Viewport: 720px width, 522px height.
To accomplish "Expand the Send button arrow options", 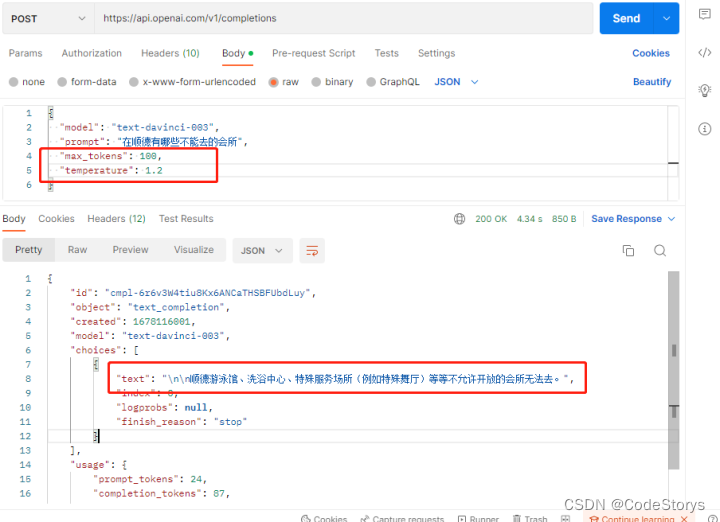I will point(666,18).
